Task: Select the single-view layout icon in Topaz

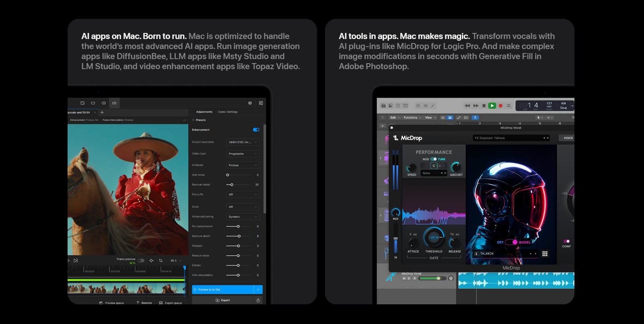Action: (x=93, y=103)
